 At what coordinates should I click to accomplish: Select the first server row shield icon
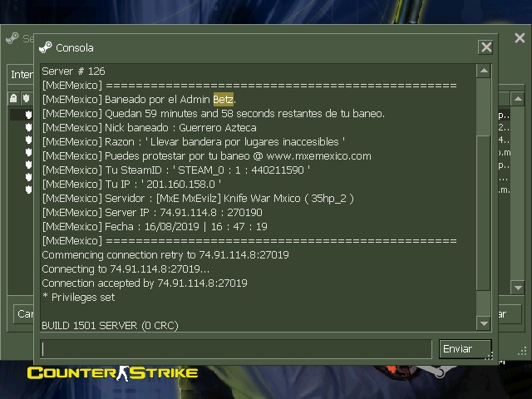[28, 115]
